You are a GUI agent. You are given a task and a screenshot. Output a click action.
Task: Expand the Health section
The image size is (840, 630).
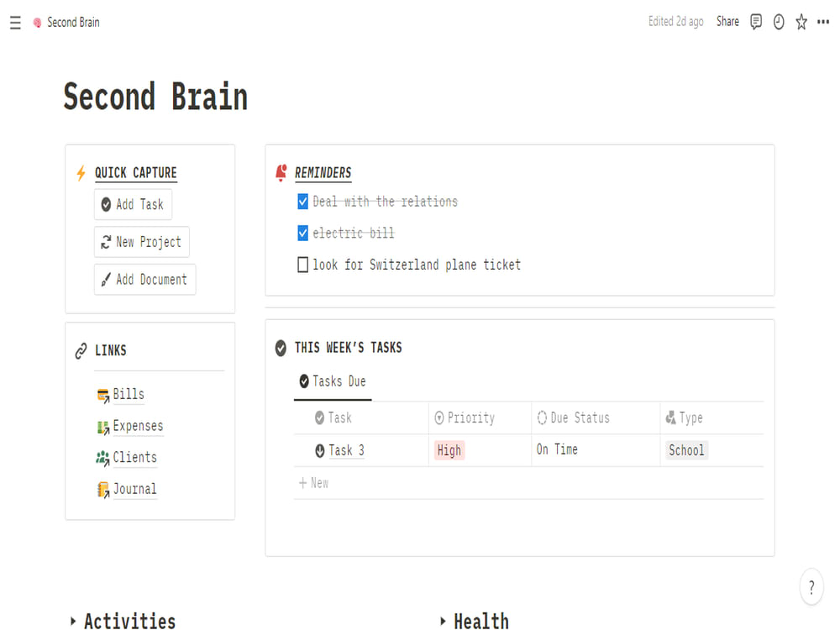(443, 622)
